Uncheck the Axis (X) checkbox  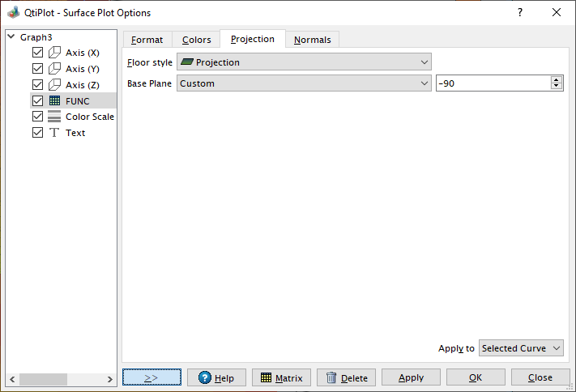click(x=37, y=53)
